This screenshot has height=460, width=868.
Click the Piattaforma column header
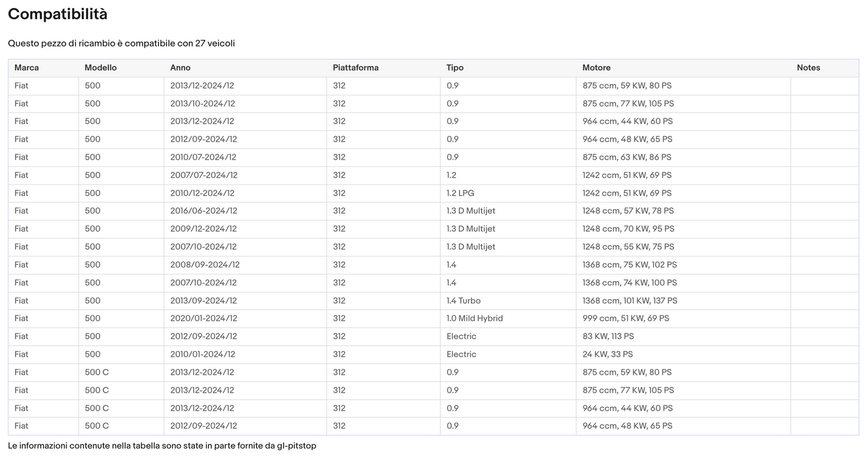coord(356,68)
